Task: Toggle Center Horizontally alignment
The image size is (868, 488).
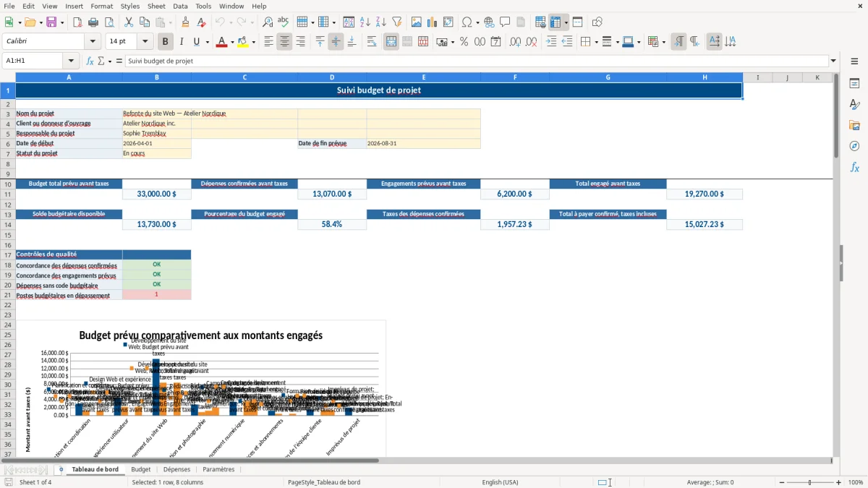Action: coord(284,42)
